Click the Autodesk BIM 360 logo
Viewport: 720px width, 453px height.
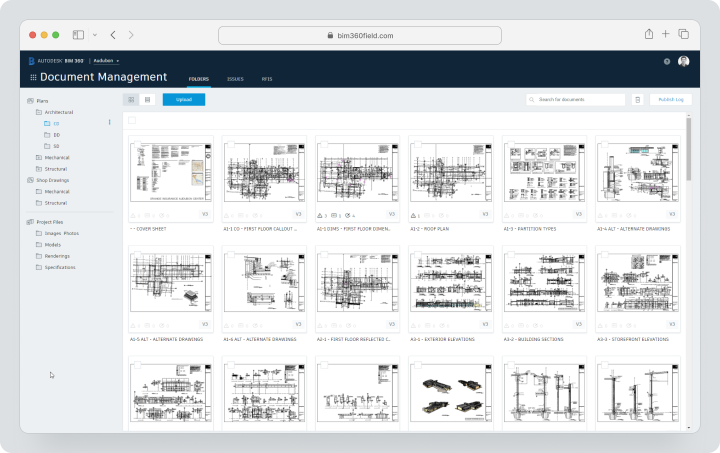click(x=56, y=61)
